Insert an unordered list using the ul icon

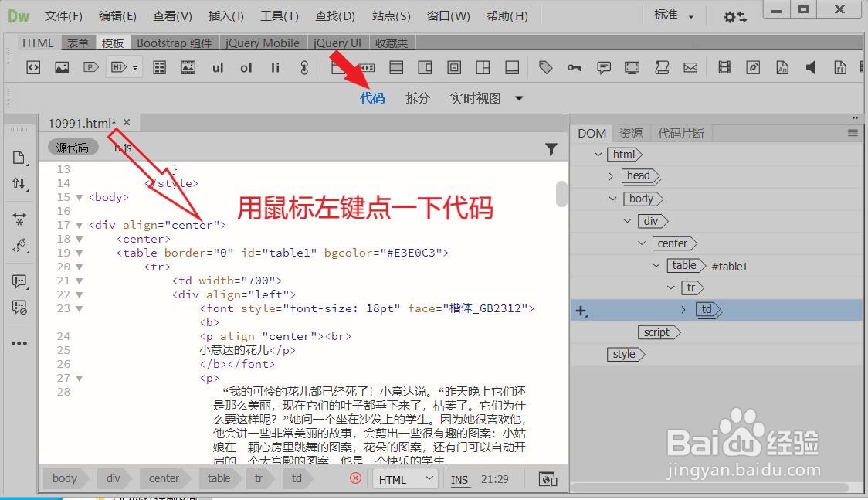coord(217,67)
